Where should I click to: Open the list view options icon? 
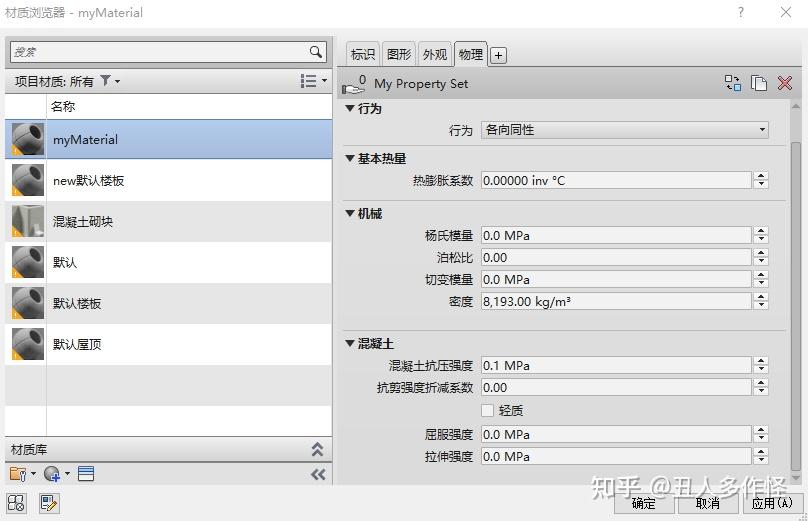(308, 81)
